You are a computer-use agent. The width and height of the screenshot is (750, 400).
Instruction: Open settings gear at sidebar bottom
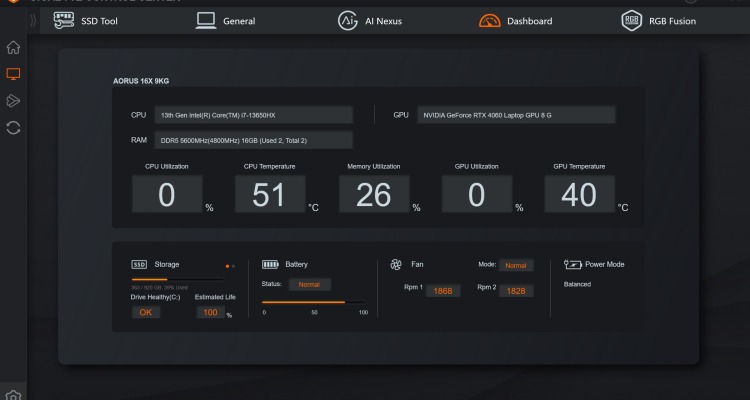(x=13, y=395)
